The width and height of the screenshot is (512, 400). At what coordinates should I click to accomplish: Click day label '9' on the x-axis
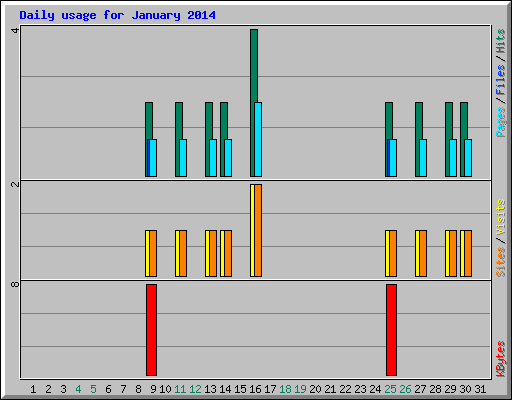point(153,389)
